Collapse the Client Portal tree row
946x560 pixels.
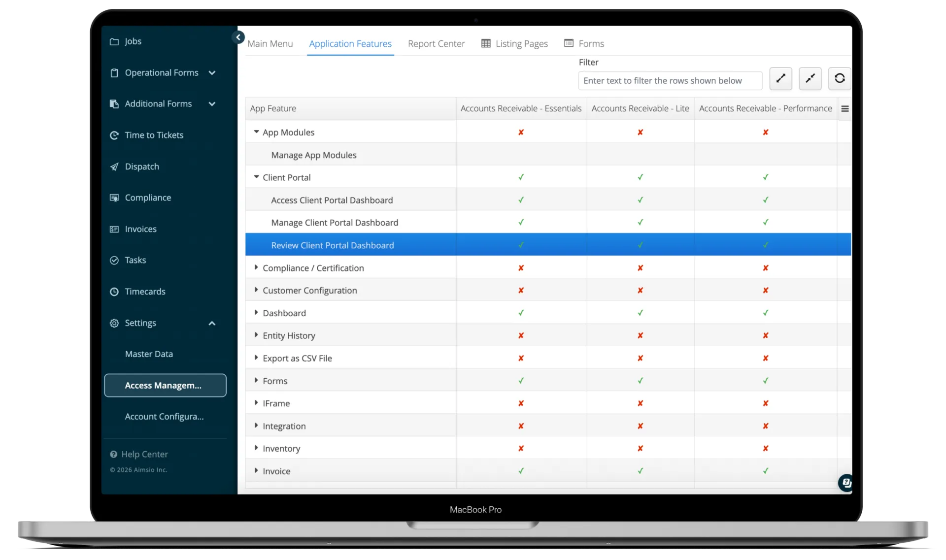(x=256, y=177)
